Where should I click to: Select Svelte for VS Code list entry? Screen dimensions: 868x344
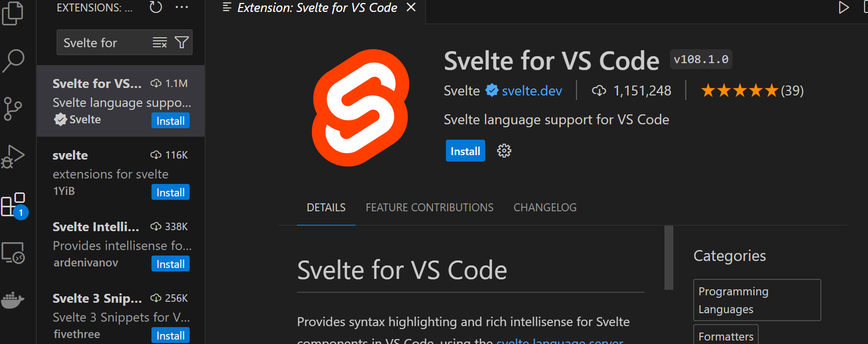click(x=121, y=101)
